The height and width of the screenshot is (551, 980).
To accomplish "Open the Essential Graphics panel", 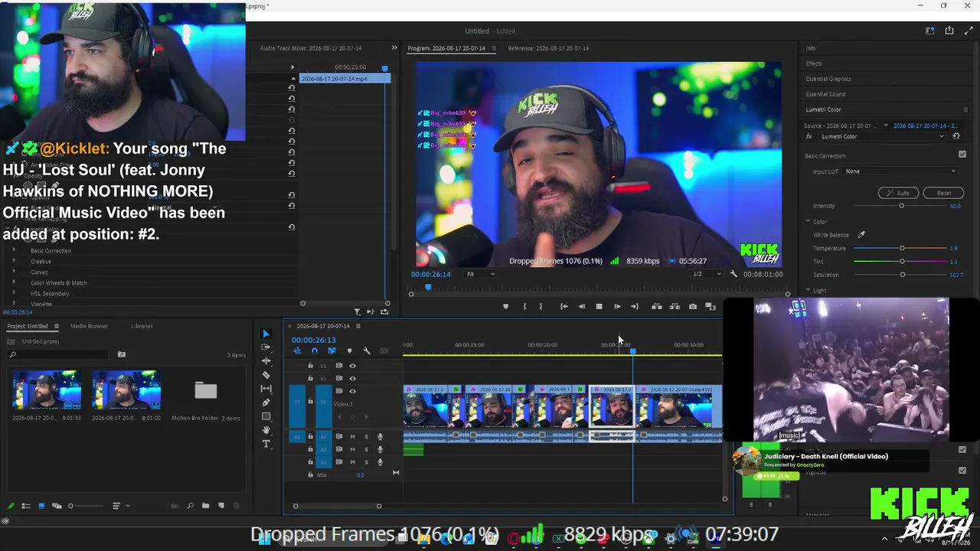I will coord(828,79).
